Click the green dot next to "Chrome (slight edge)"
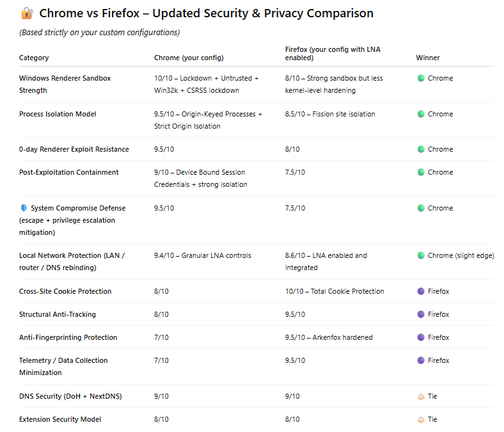 pyautogui.click(x=421, y=255)
